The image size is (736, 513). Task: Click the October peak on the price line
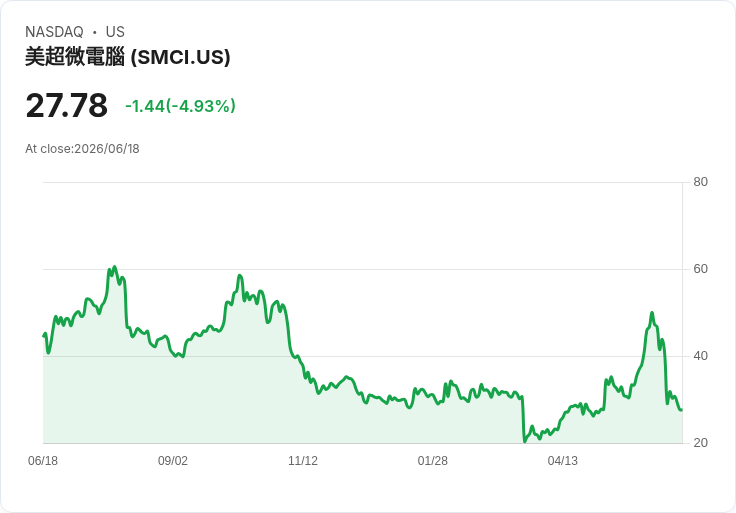240,276
